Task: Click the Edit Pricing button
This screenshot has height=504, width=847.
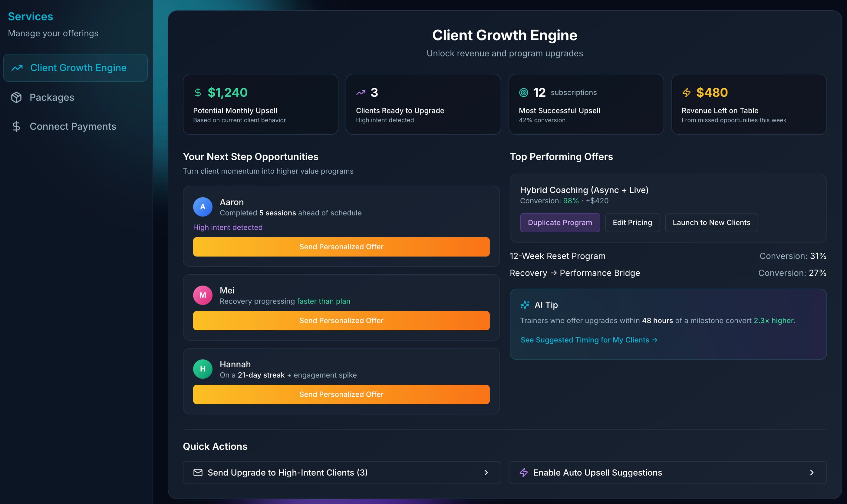Action: (633, 222)
